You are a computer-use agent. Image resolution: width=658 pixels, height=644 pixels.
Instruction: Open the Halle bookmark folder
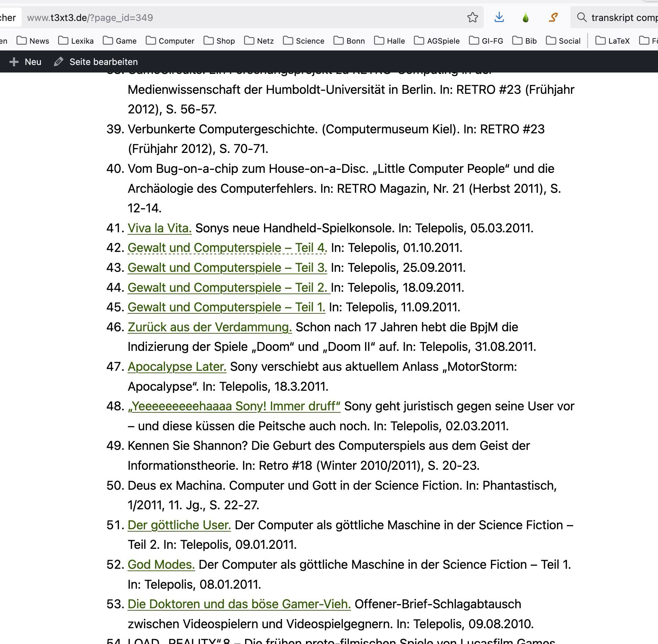tap(390, 41)
